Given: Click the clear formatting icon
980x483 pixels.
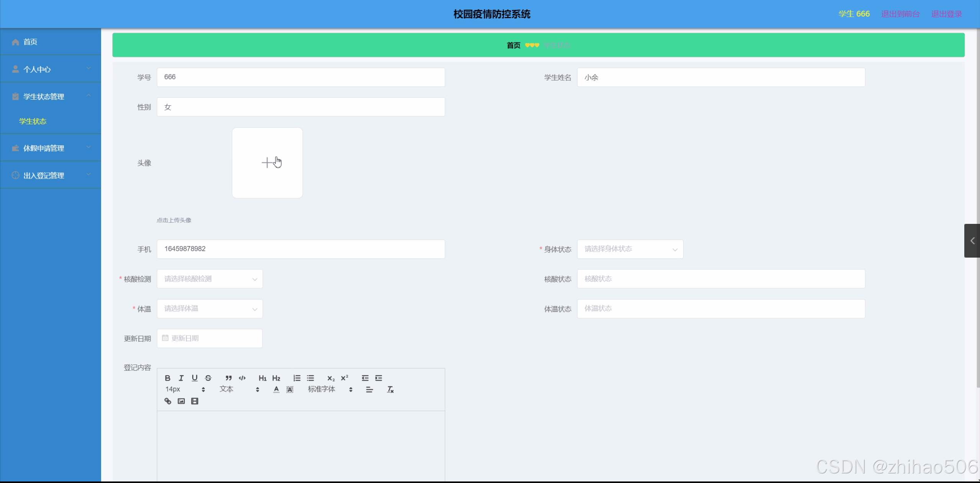Looking at the screenshot, I should pyautogui.click(x=390, y=389).
